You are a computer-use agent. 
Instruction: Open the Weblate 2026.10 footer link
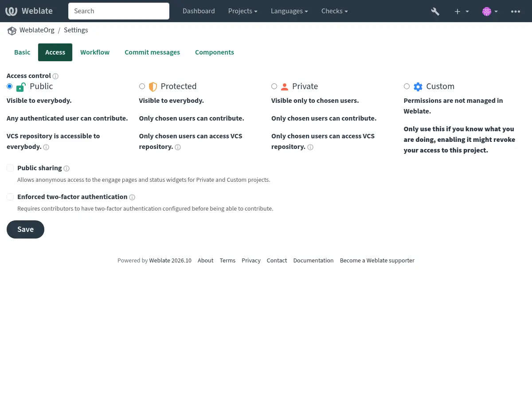pos(170,261)
